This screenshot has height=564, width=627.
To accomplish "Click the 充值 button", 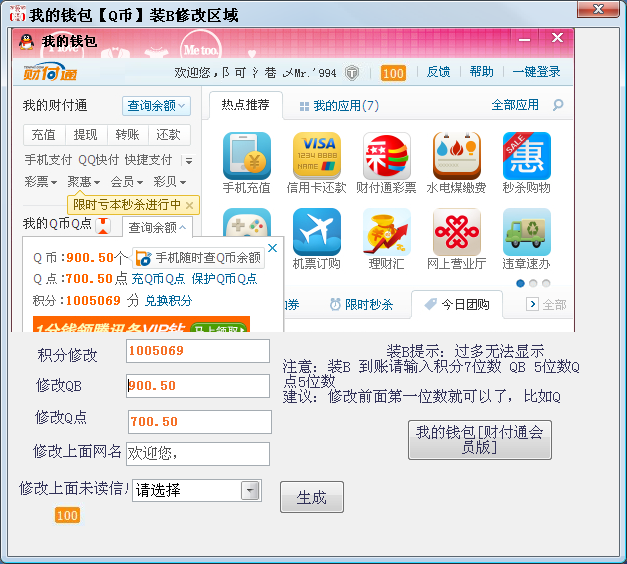I will (x=44, y=135).
